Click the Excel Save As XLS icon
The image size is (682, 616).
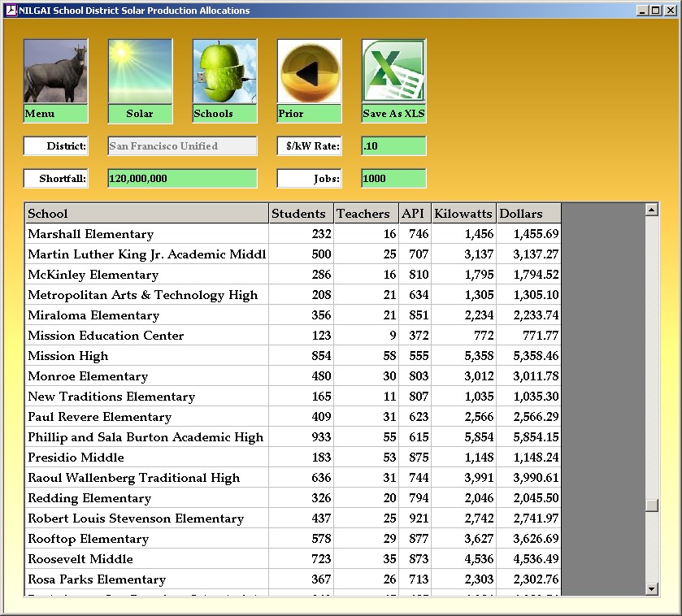click(x=393, y=72)
